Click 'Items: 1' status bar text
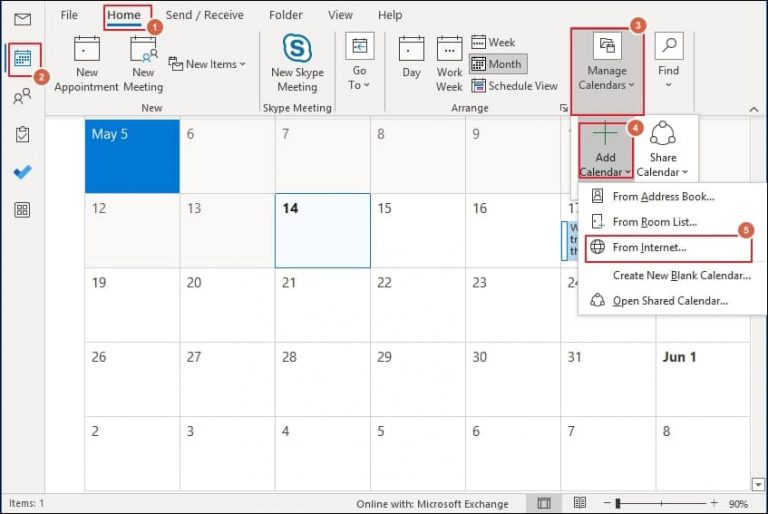The height and width of the screenshot is (514, 768). click(x=26, y=503)
